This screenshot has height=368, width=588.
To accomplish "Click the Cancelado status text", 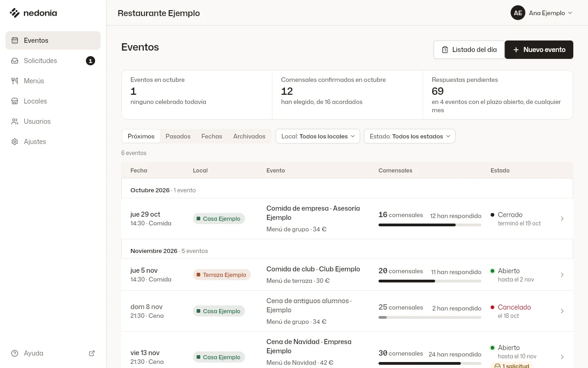I will pos(514,307).
